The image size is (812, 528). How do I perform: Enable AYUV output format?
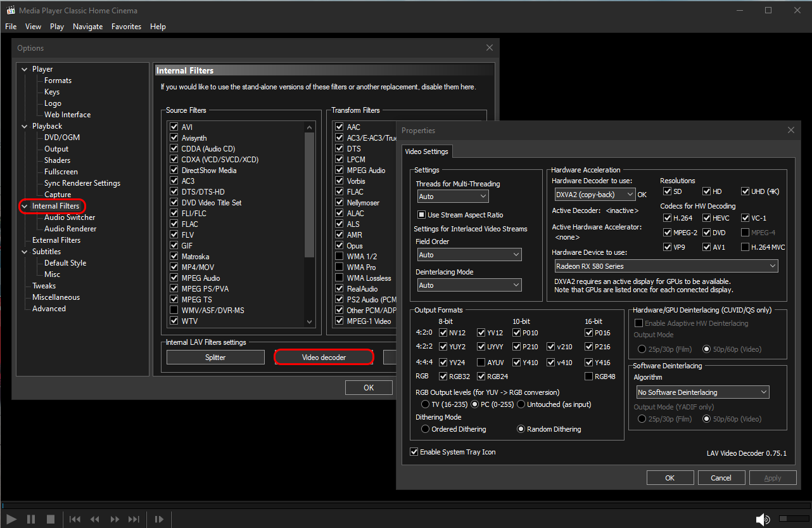tap(481, 363)
